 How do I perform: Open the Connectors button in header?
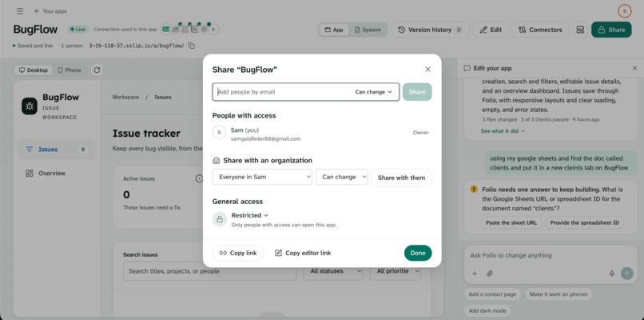click(x=540, y=30)
